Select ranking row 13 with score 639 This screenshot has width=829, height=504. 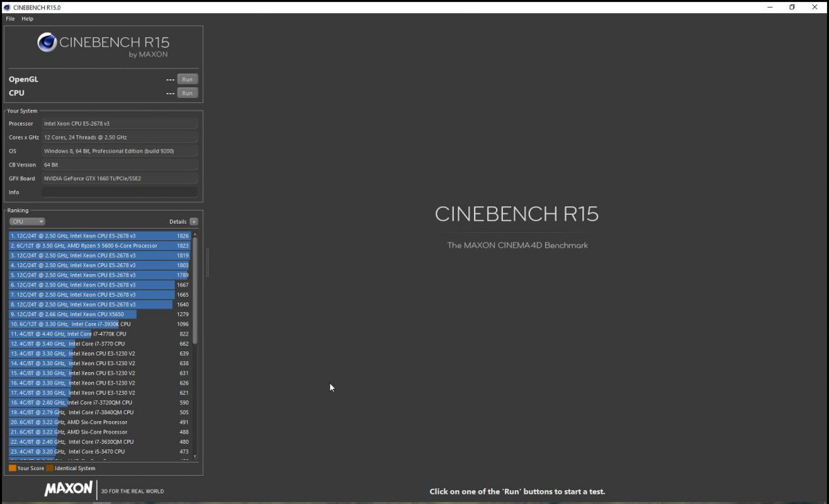(99, 353)
